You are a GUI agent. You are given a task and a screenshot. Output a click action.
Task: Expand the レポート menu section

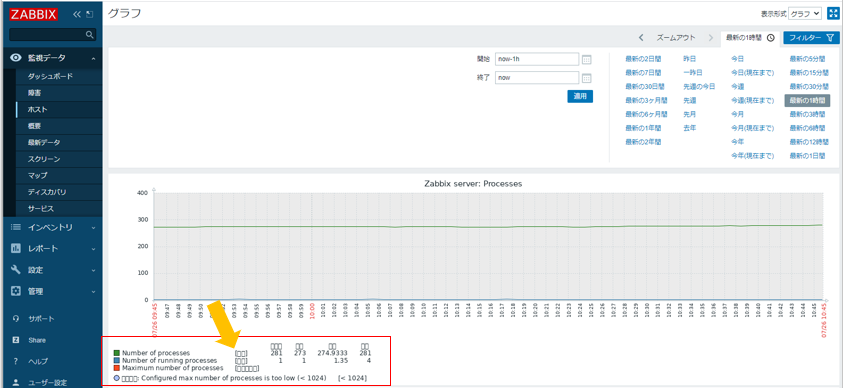tap(53, 249)
